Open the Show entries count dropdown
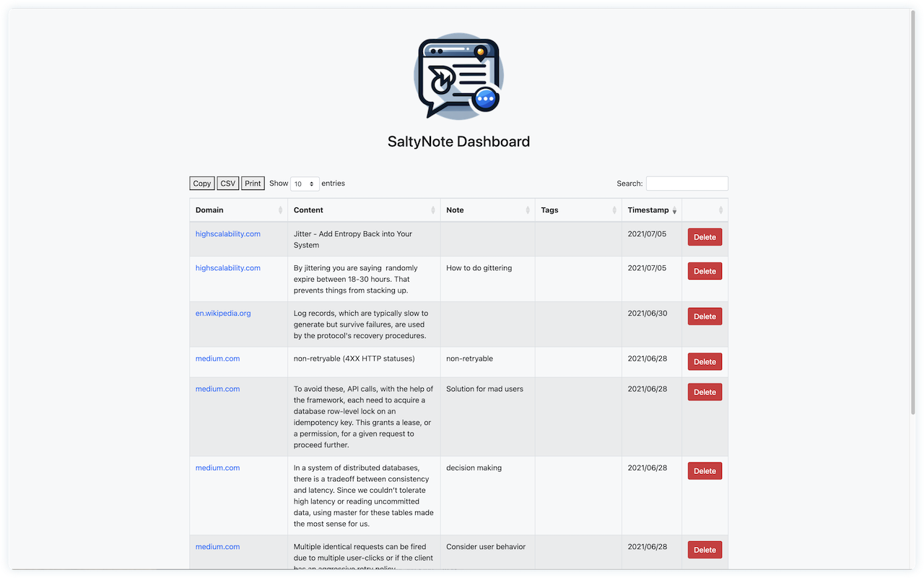 point(305,184)
